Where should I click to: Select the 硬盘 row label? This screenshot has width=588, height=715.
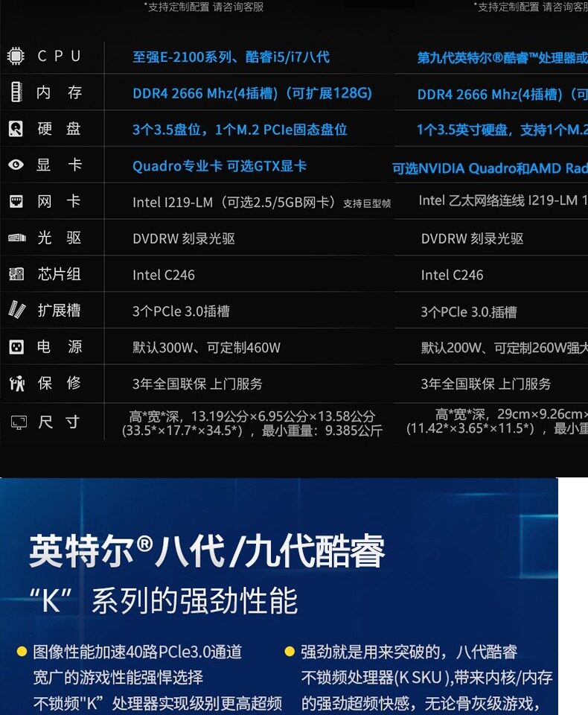tap(60, 129)
